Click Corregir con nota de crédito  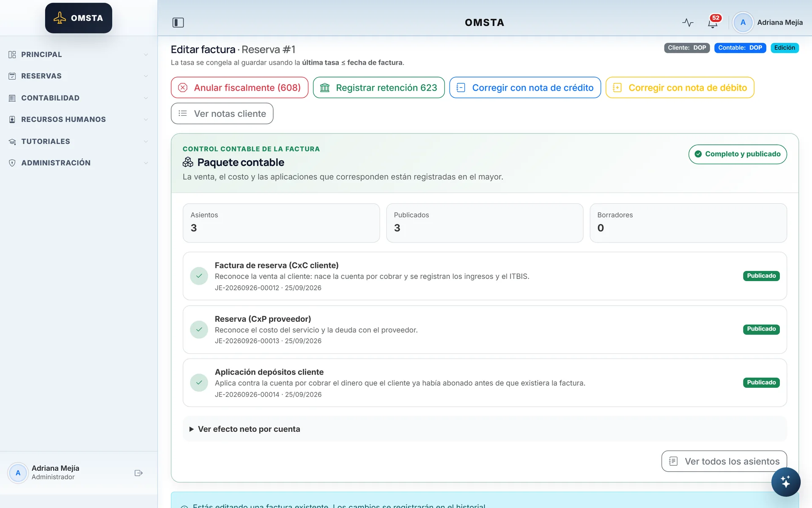[x=525, y=88]
